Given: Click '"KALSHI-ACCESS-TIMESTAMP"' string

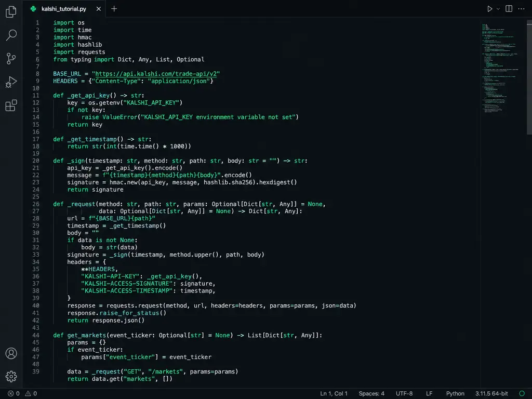Looking at the screenshot, I should [x=127, y=291].
